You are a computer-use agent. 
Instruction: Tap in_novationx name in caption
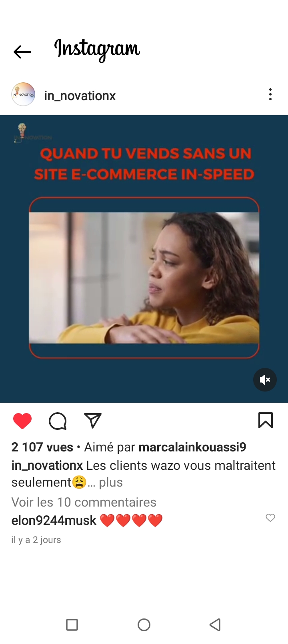tap(47, 465)
